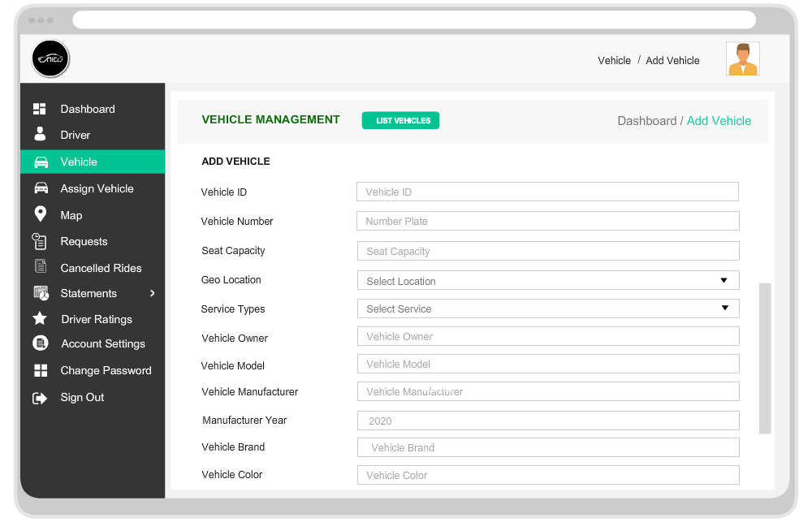Click the Map pin icon
This screenshot has height=522, width=812.
pos(40,214)
